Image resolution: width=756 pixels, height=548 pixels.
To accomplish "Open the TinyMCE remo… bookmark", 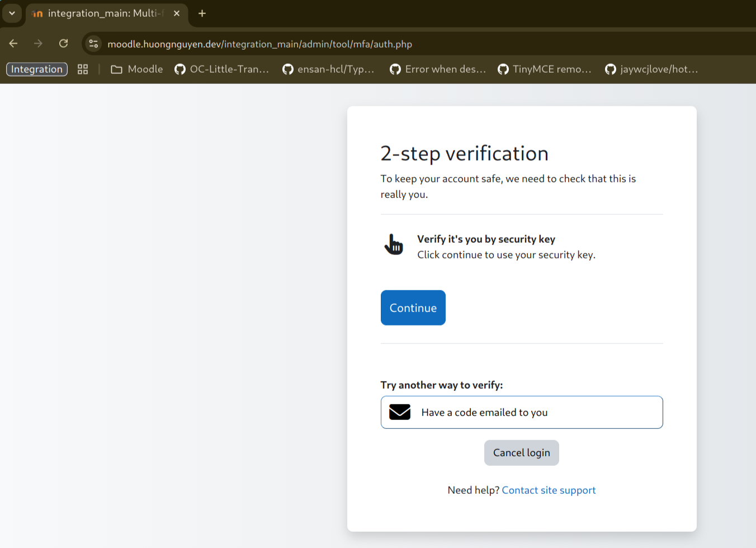I will [545, 69].
